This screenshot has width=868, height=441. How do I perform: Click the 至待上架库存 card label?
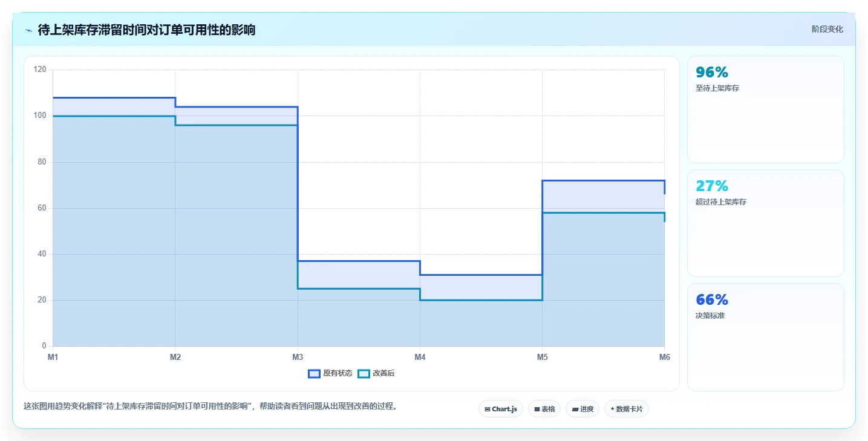pos(717,88)
